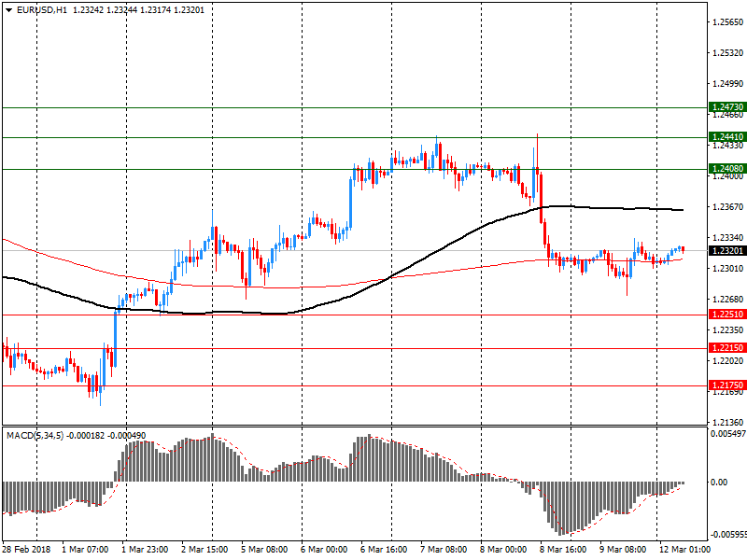Select the 1.25650 price scale value

(728, 21)
